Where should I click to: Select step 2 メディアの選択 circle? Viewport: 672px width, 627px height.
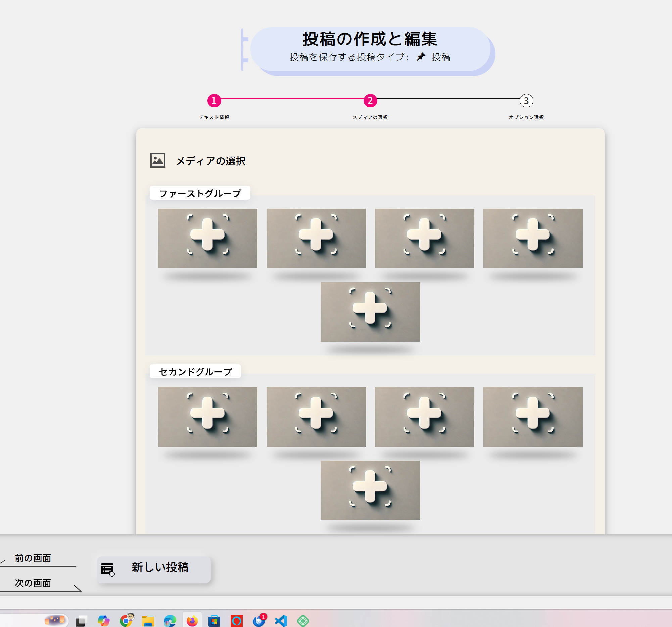[x=370, y=101]
